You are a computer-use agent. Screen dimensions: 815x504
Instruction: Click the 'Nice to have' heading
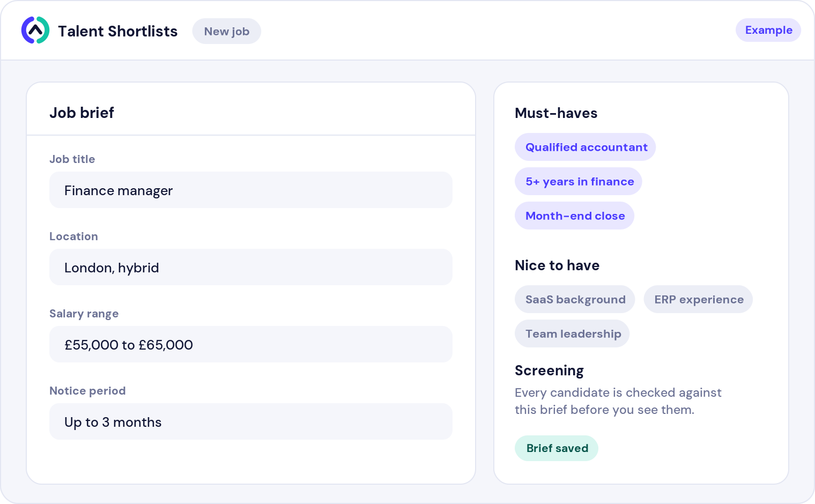[x=557, y=265]
